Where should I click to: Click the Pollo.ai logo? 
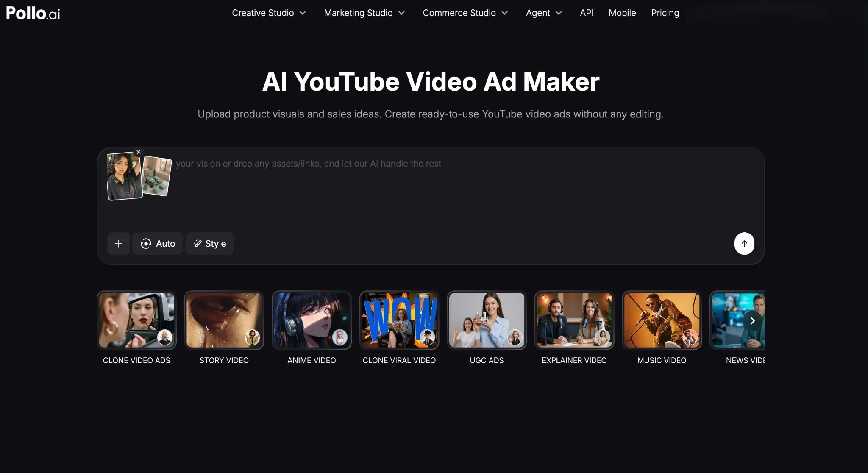click(x=33, y=13)
